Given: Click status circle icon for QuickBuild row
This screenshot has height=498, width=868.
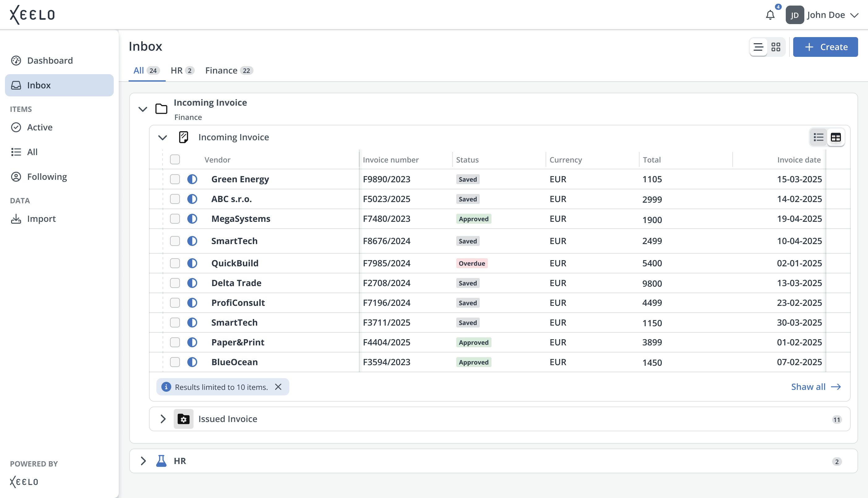Looking at the screenshot, I should click(192, 263).
